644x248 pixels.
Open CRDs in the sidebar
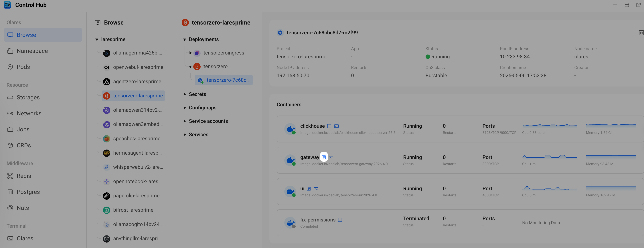[x=43, y=146]
